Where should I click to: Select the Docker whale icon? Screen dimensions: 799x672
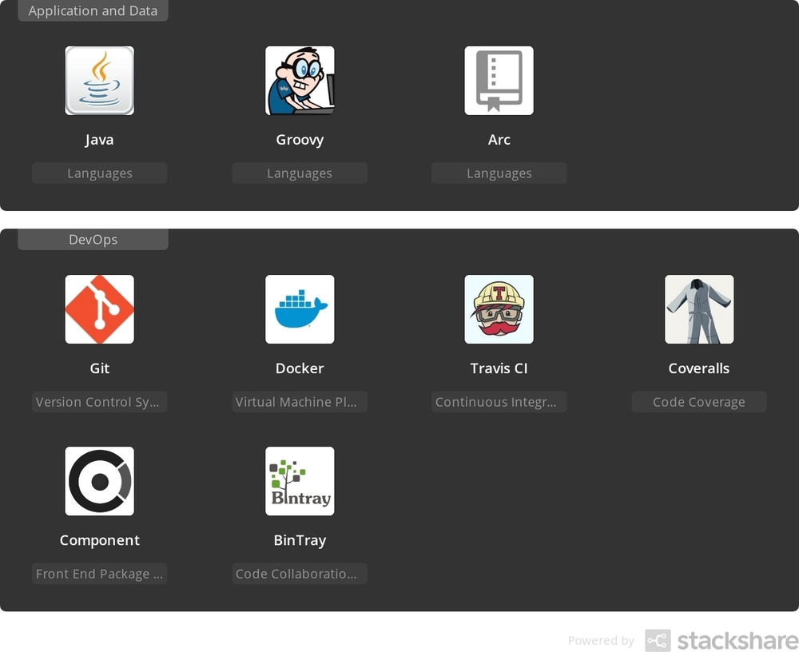tap(300, 309)
